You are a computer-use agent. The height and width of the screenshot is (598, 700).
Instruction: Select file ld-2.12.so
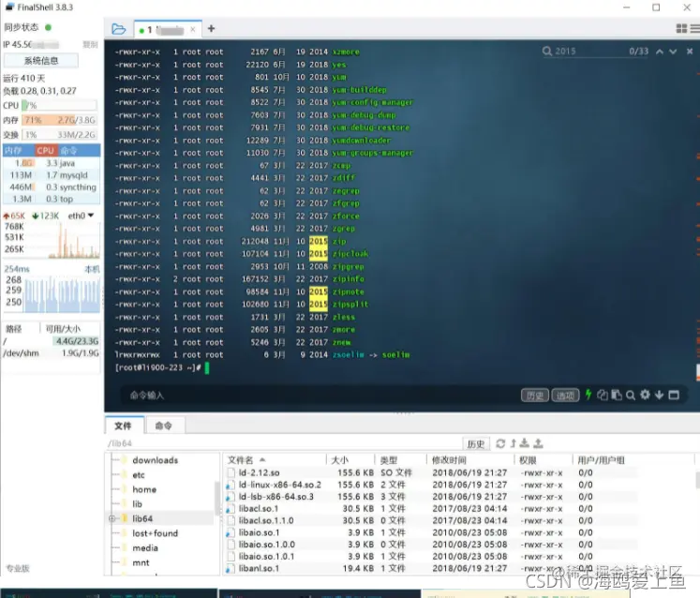[x=259, y=472]
